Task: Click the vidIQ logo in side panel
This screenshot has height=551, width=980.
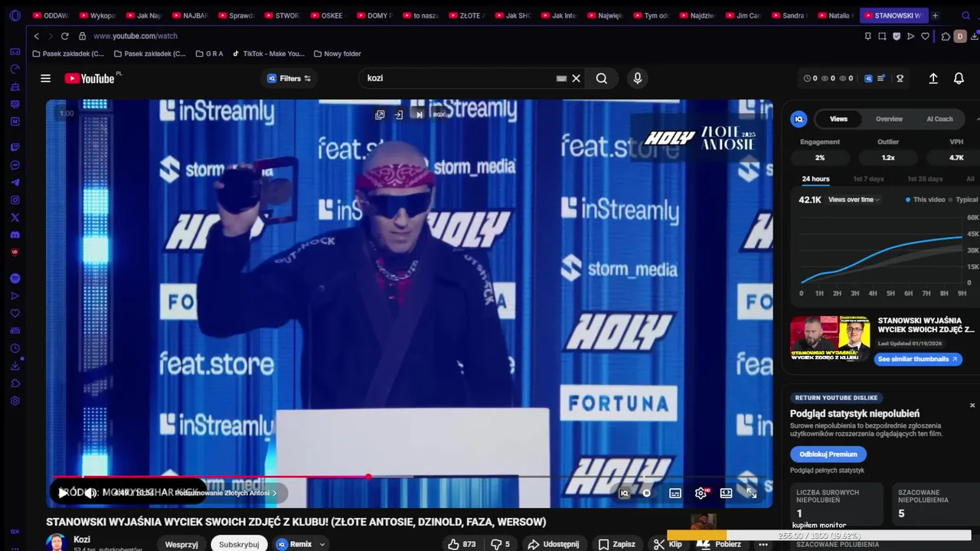Action: 799,119
